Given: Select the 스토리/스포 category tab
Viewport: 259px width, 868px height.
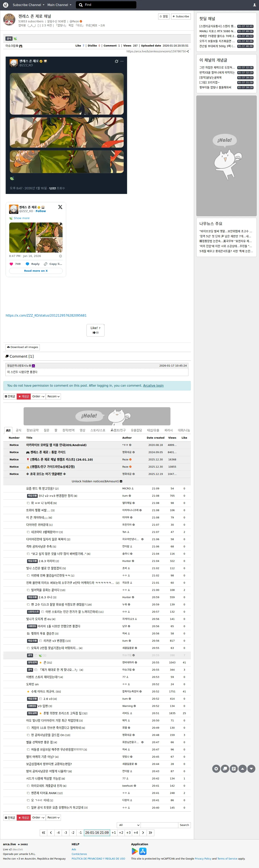Looking at the screenshot, I should coord(98,430).
